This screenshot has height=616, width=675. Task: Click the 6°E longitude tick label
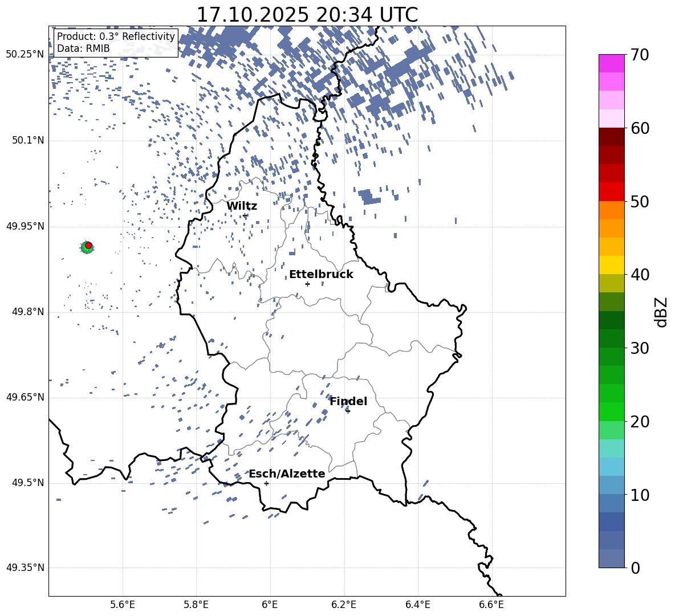point(270,604)
